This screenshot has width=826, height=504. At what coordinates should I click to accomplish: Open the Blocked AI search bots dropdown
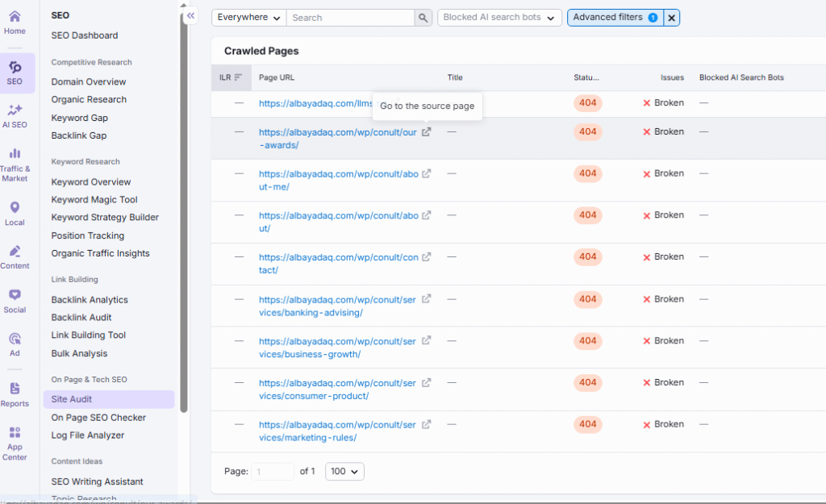[x=499, y=17]
